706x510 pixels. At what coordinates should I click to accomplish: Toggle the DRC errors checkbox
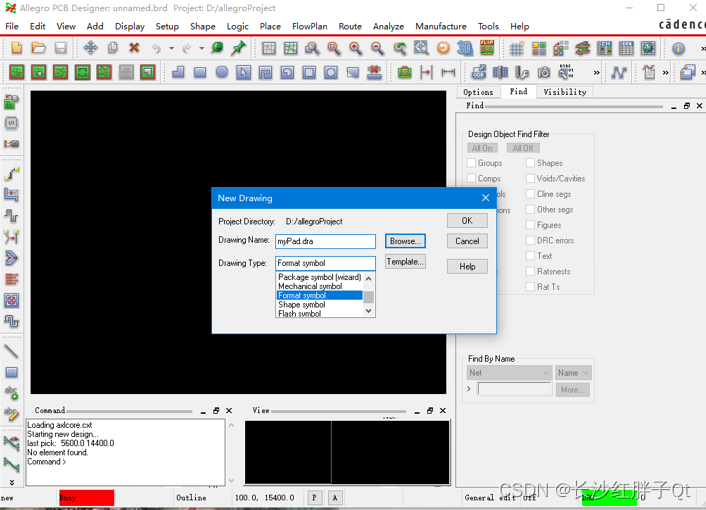[x=530, y=240]
